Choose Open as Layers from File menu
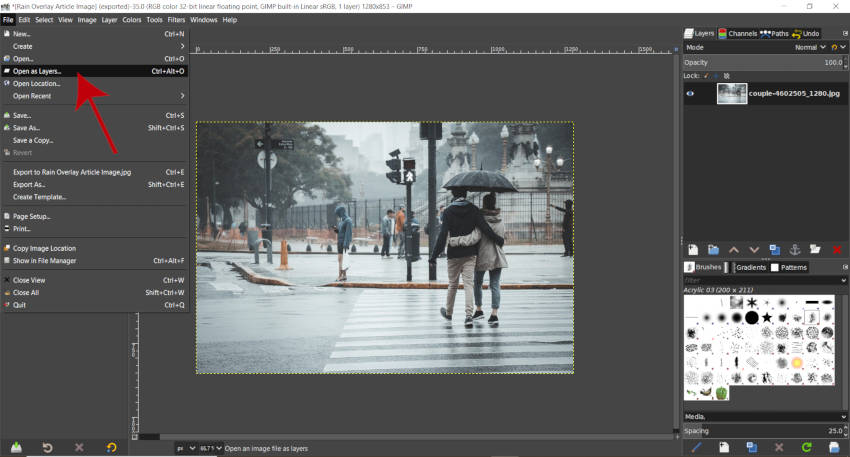Screen dimensions: 850x457 point(37,71)
